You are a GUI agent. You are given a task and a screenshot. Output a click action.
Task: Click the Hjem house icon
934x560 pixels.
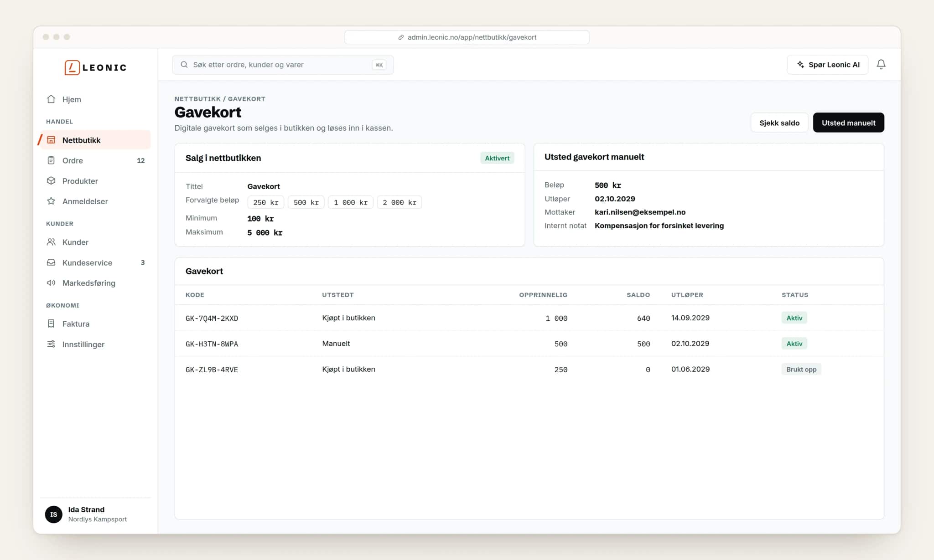click(x=51, y=99)
